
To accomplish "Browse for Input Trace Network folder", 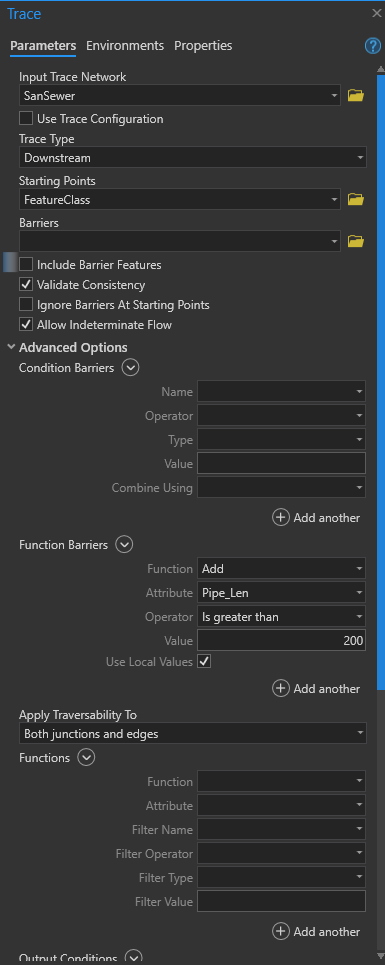I will [355, 95].
